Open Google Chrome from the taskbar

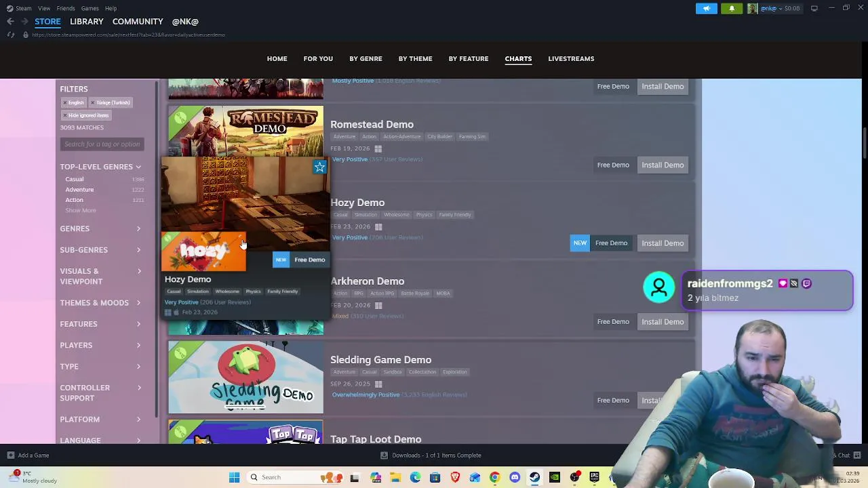coord(494,477)
